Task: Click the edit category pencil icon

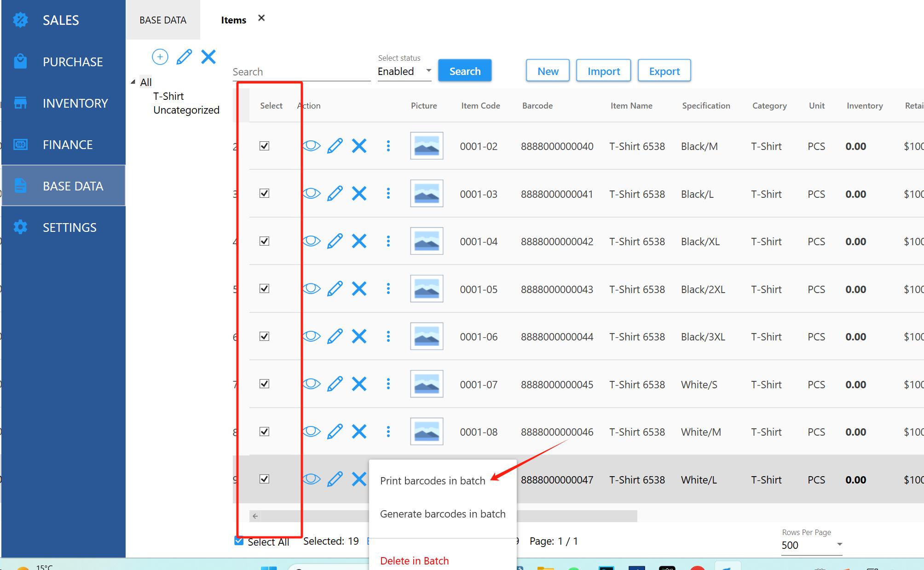Action: click(x=184, y=57)
